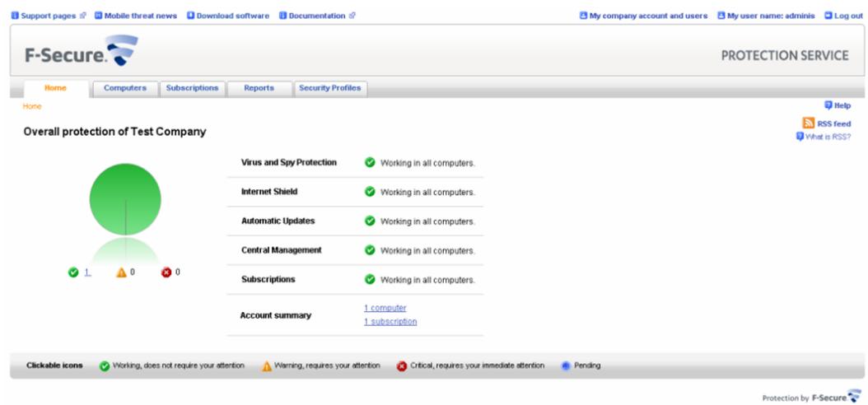This screenshot has height=405, width=868.
Task: Click the RSS feed text link
Action: pyautogui.click(x=834, y=124)
